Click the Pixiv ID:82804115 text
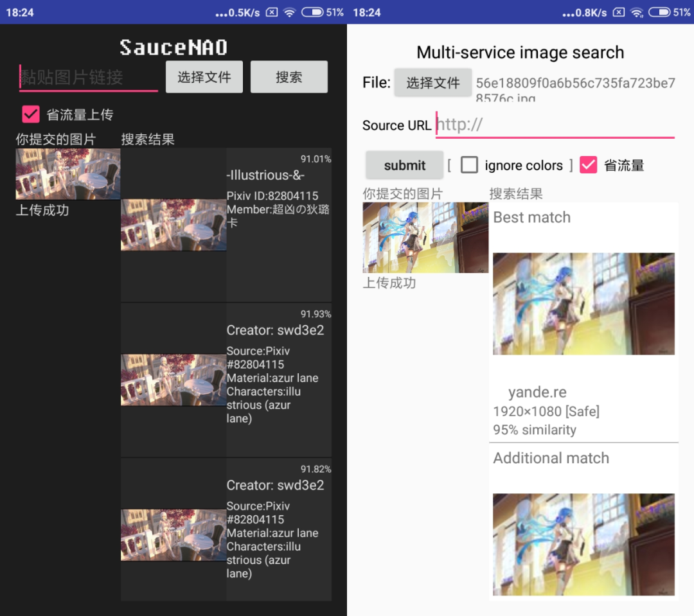The width and height of the screenshot is (694, 616). (x=272, y=196)
